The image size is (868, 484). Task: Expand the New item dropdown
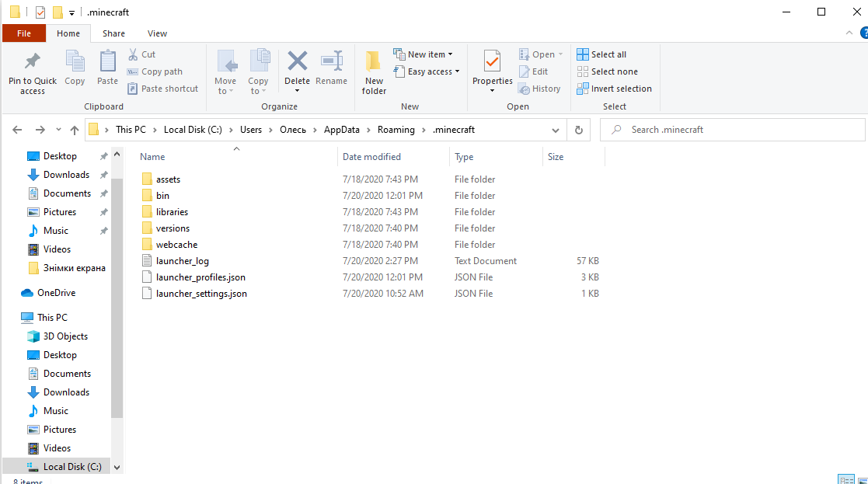(x=424, y=54)
